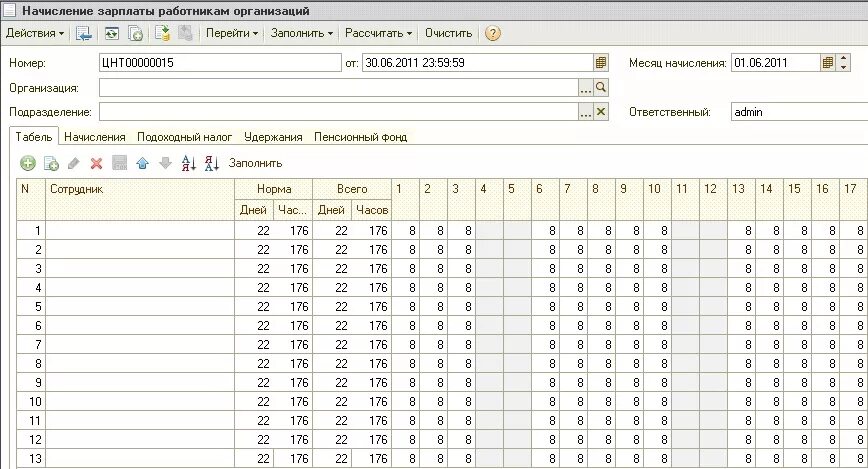Click the find-in-list toolbar icon
Image resolution: width=868 pixels, height=469 pixels.
pos(84,34)
